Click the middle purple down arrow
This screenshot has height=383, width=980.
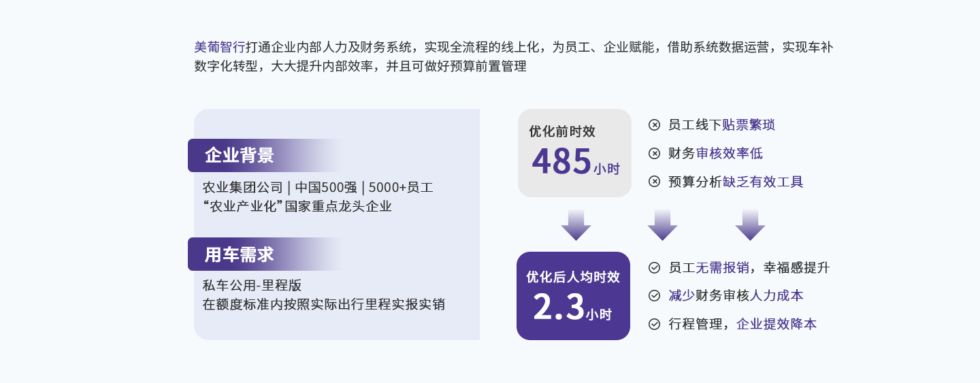point(662,224)
